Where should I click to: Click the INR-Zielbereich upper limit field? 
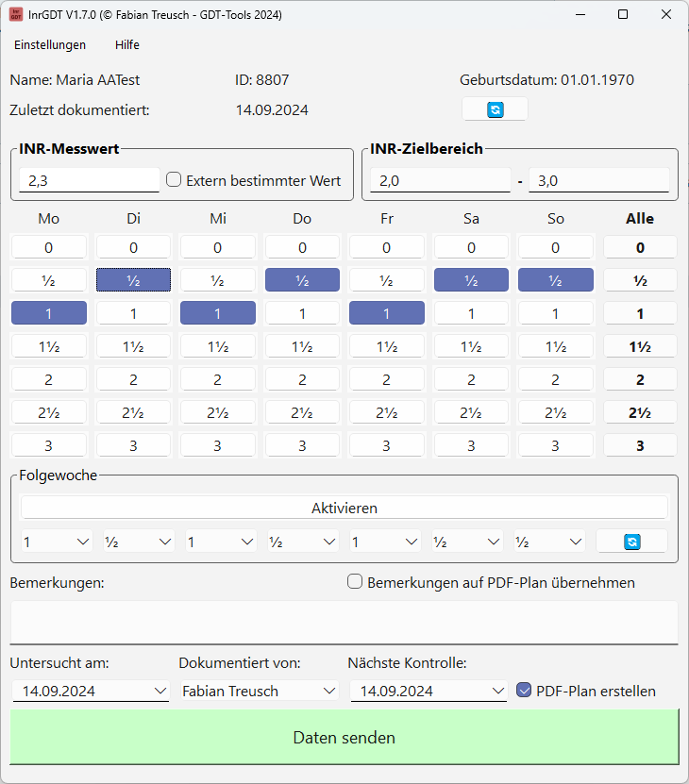598,180
